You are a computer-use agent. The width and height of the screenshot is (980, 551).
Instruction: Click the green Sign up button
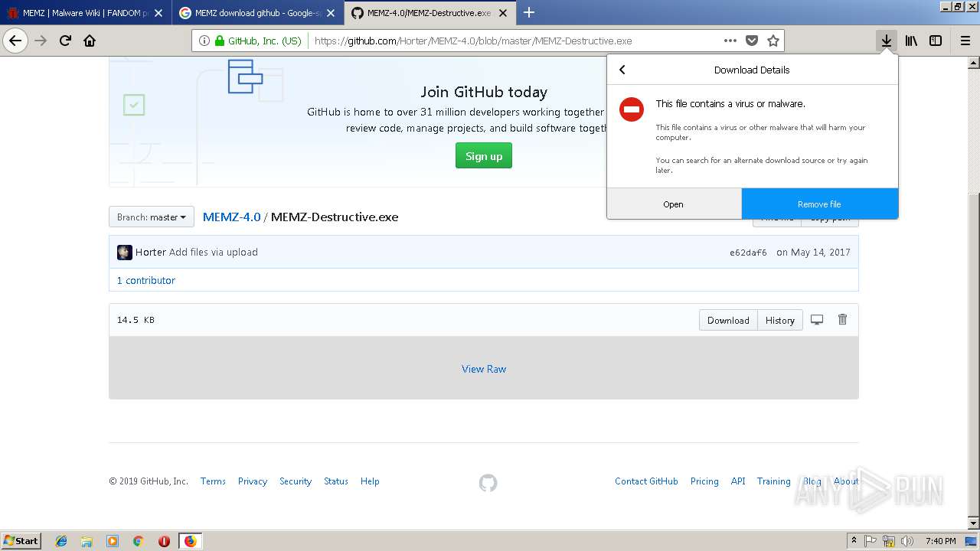coord(484,156)
